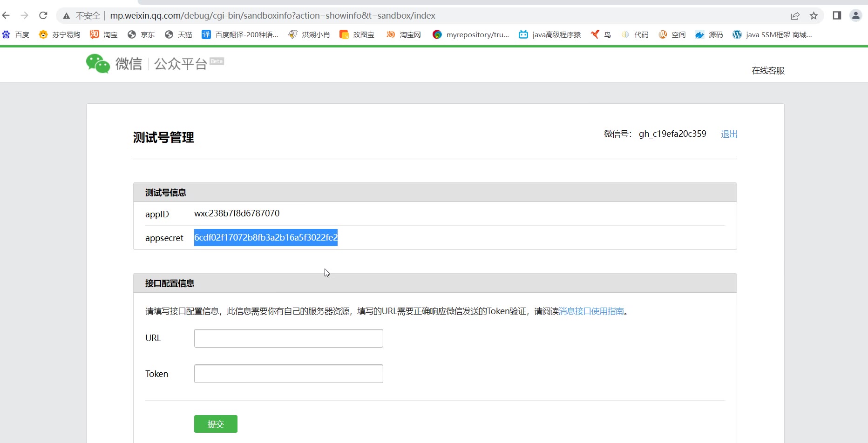The image size is (868, 443).
Task: Open the 苏宁易购 bookmark
Action: (60, 34)
